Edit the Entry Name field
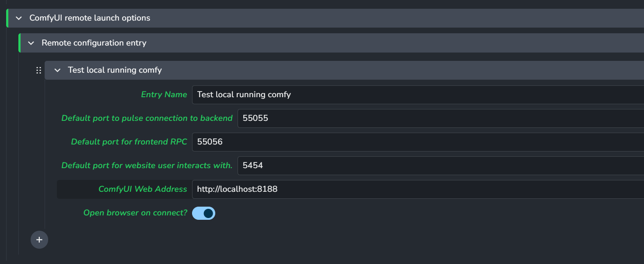 point(418,95)
